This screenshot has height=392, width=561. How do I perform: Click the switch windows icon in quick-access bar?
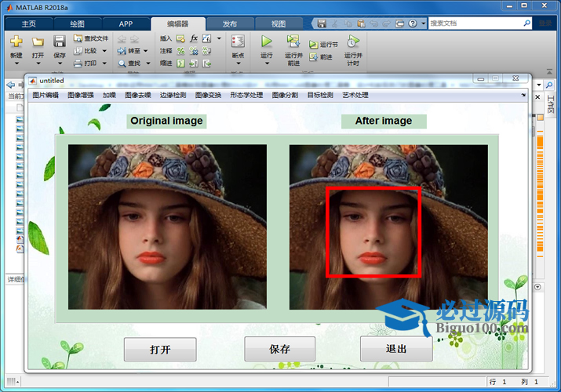click(399, 24)
